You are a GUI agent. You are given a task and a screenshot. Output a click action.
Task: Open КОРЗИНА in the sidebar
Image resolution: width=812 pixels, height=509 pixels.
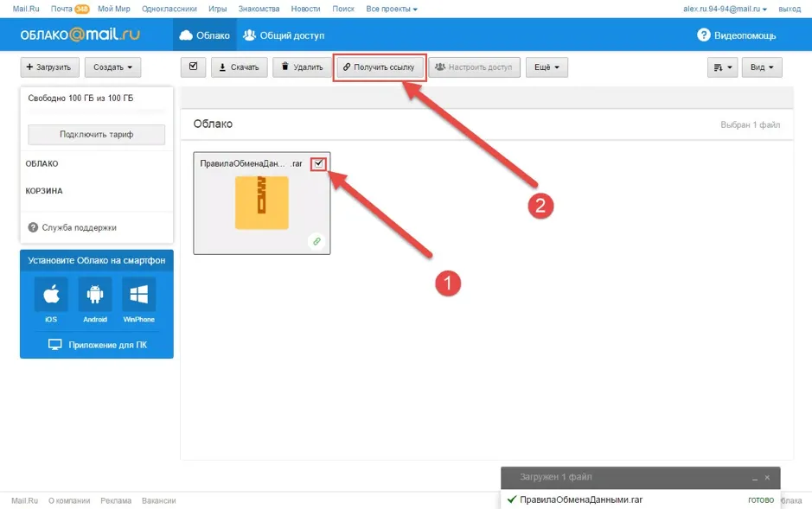point(44,191)
